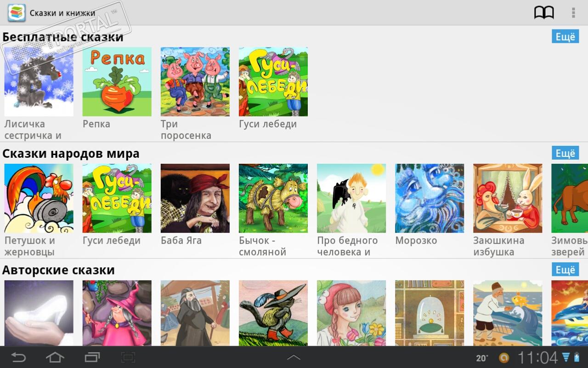Tap the Про бедного человека и title text
Screen dimensions: 588x368
[347, 246]
